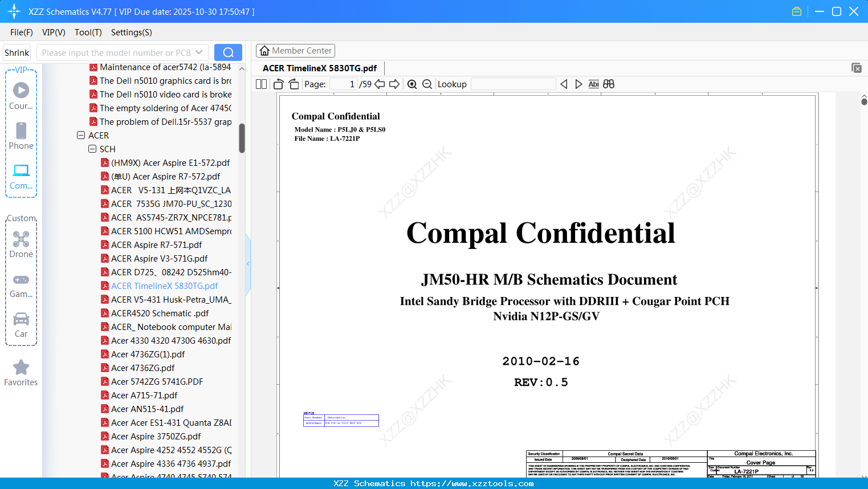Open Acer A715-71.pdf
The width and height of the screenshot is (868, 489).
click(144, 396)
